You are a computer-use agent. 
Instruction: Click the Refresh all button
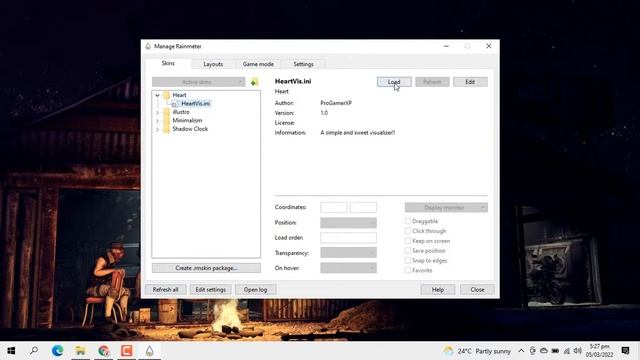(x=165, y=289)
